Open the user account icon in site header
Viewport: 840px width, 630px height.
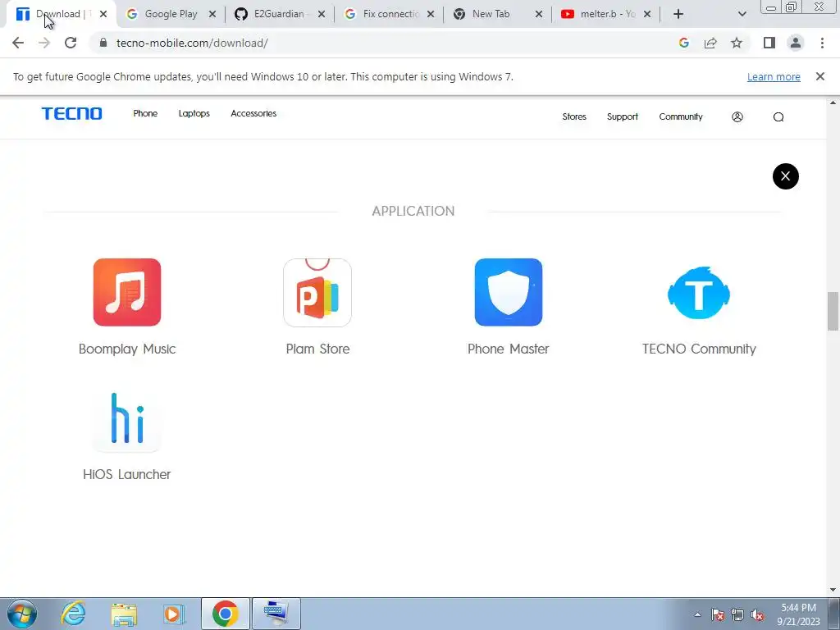[737, 116]
